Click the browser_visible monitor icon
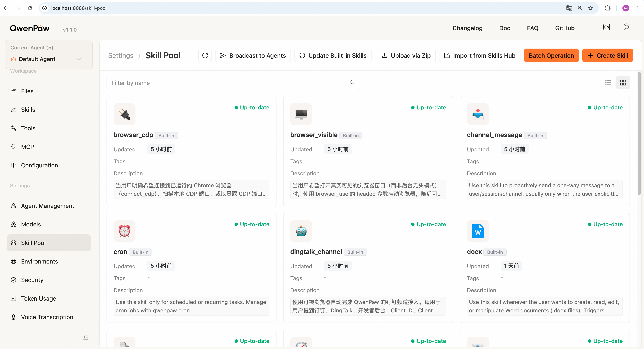Image resolution: width=644 pixels, height=349 pixels. 301,114
